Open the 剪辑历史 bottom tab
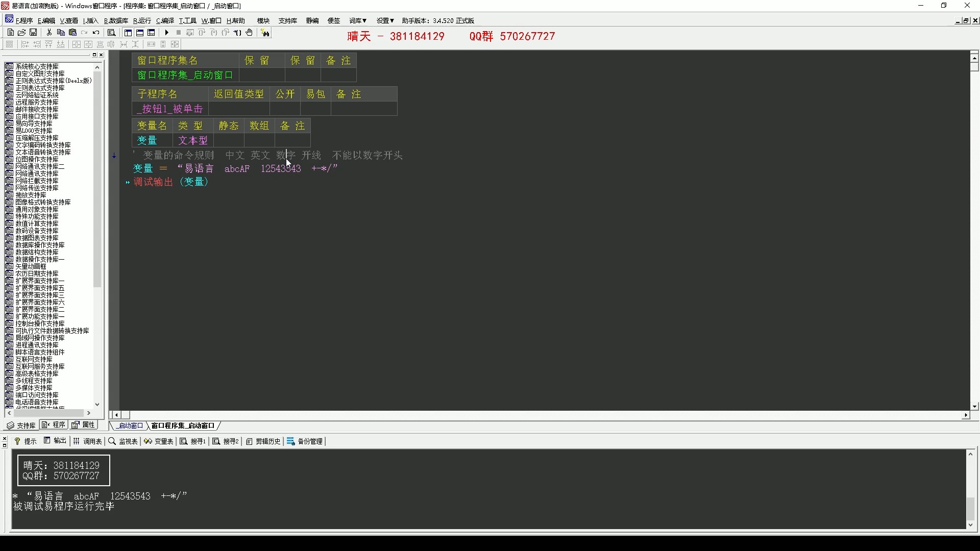The image size is (980, 551). coord(263,441)
